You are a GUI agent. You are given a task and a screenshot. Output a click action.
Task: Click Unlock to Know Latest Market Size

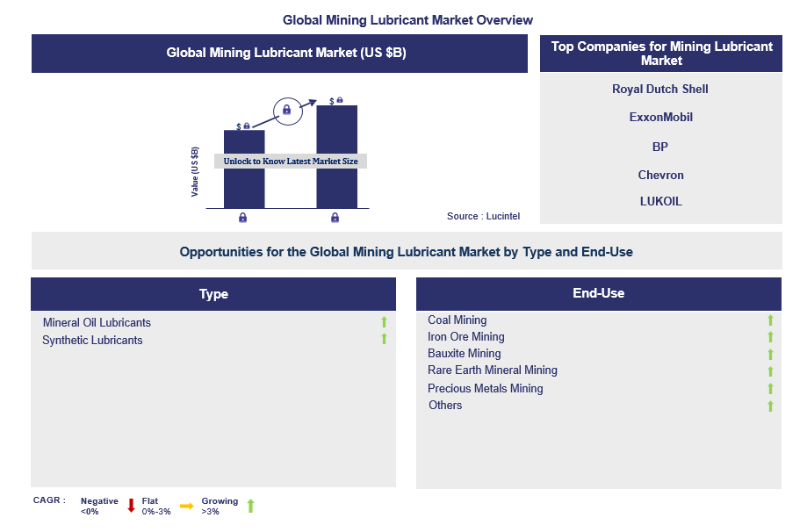coord(290,161)
